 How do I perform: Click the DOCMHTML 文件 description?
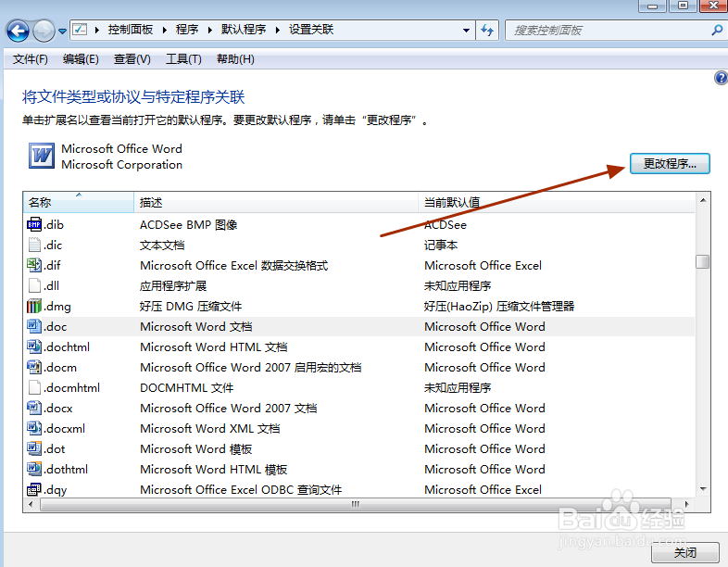(187, 388)
